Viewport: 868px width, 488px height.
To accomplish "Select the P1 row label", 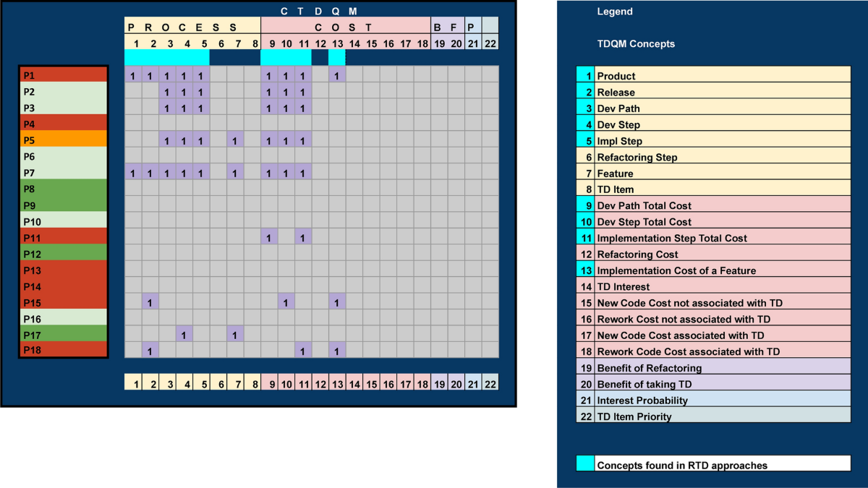I will tap(64, 75).
